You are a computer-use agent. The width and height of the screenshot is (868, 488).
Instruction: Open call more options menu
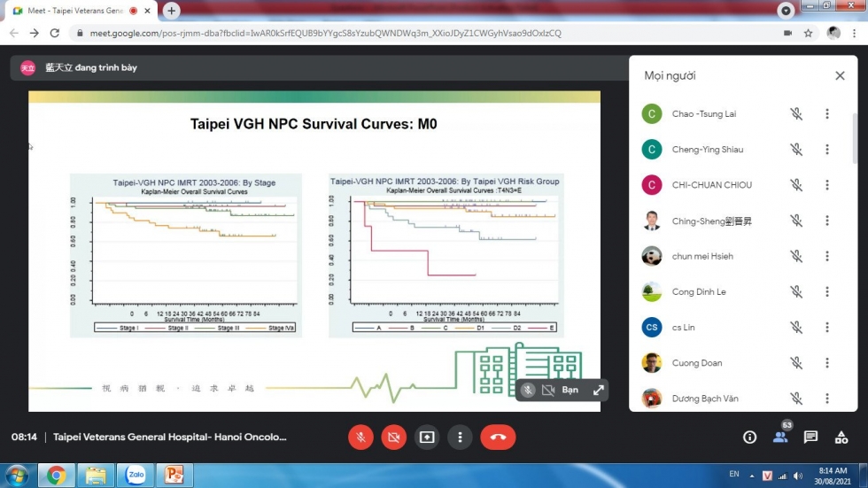(x=460, y=437)
